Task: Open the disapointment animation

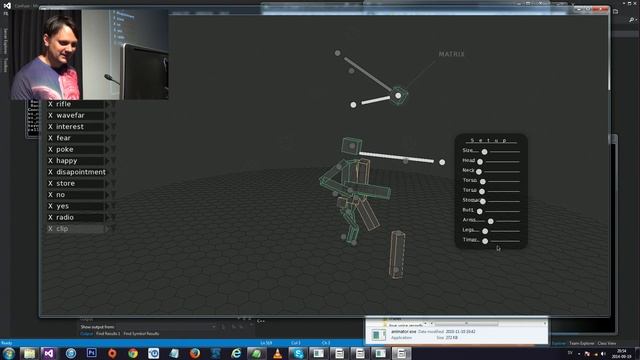Action: pos(81,172)
